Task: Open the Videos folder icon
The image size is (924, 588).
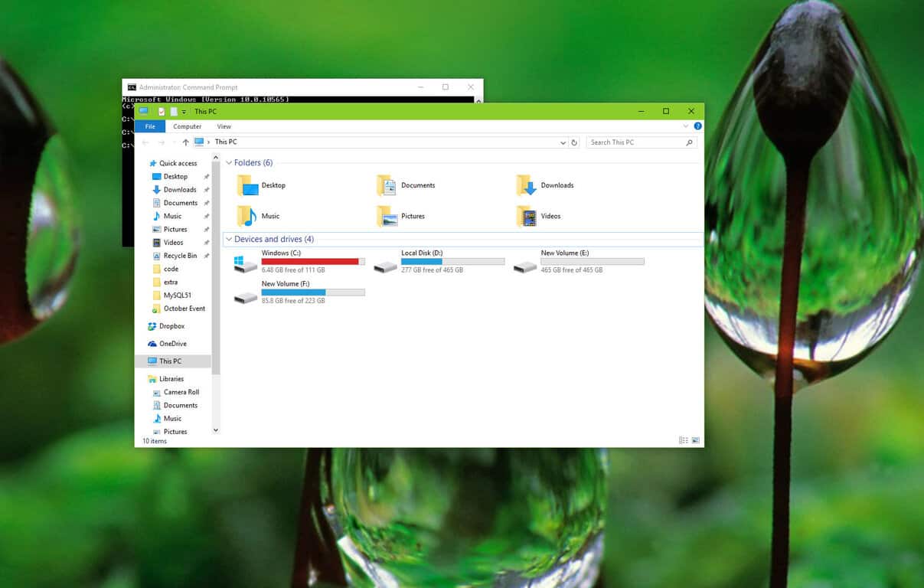Action: point(527,217)
